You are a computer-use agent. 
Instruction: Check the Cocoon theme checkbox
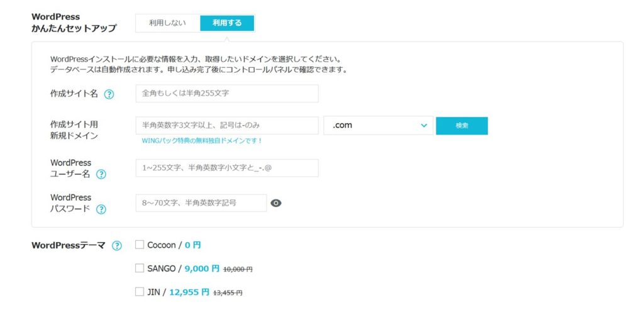(140, 245)
